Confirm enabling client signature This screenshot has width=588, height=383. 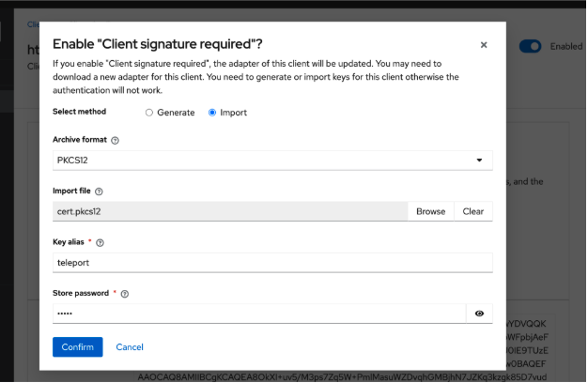77,347
